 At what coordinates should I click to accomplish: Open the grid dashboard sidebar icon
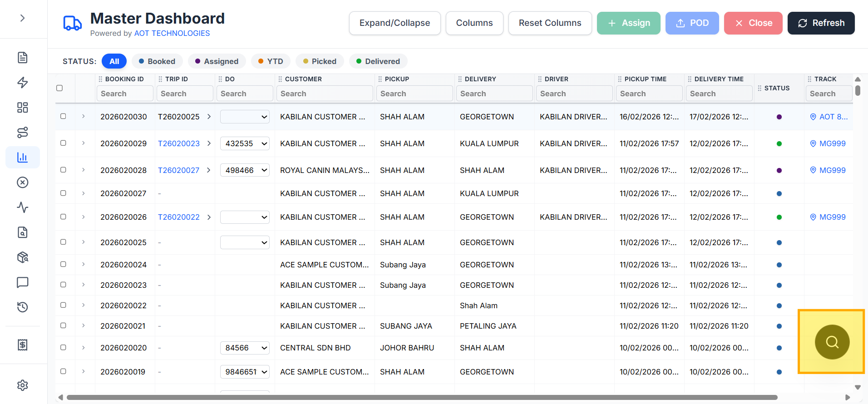click(x=22, y=108)
